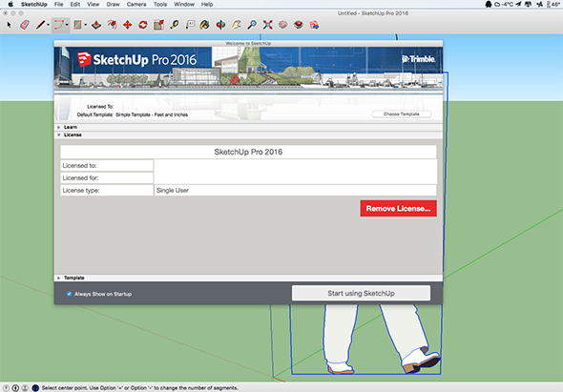Click the License type Single User field
Viewport: 563px width, 392px height.
tap(295, 190)
